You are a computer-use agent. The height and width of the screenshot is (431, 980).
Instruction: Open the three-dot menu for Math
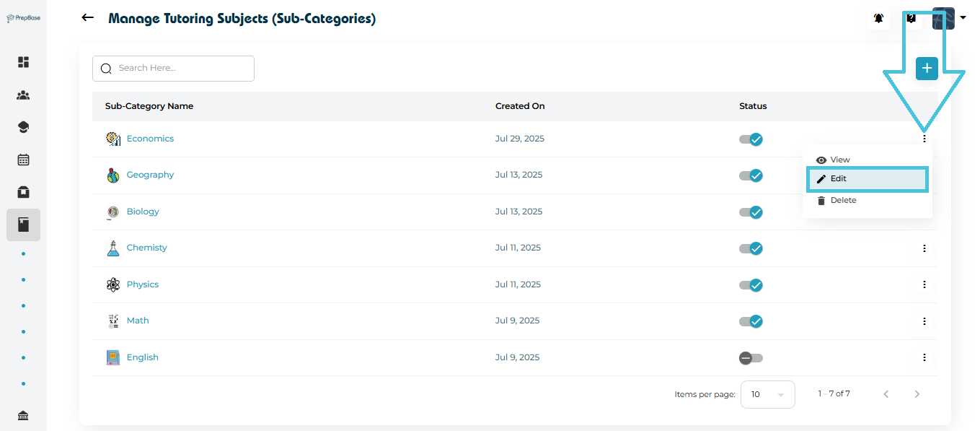[x=924, y=321]
